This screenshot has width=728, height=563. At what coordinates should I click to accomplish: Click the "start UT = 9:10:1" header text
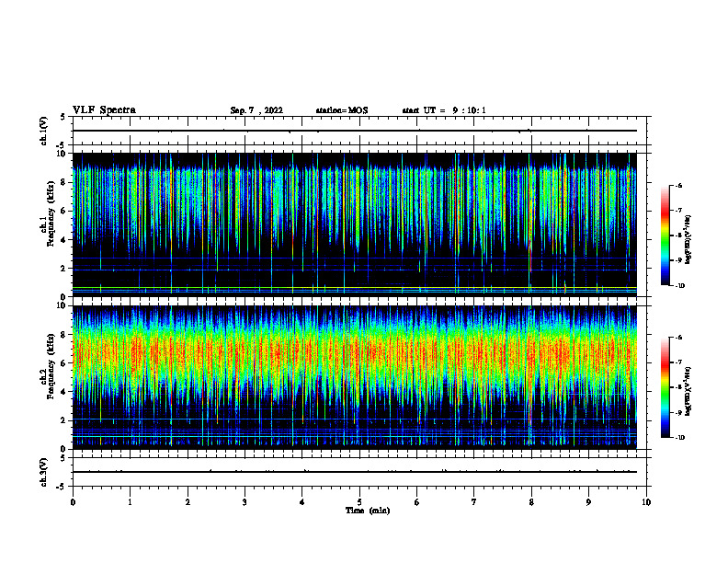(444, 110)
